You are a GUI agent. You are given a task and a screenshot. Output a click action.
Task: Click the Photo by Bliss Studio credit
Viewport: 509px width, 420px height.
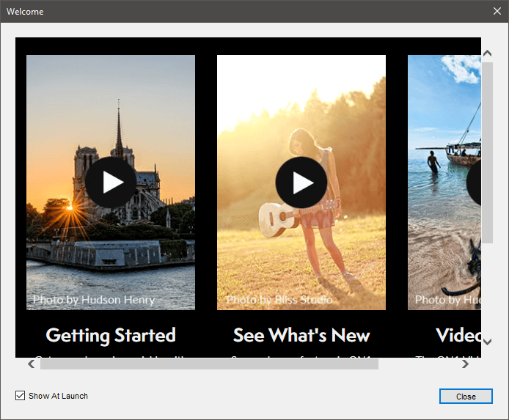279,300
